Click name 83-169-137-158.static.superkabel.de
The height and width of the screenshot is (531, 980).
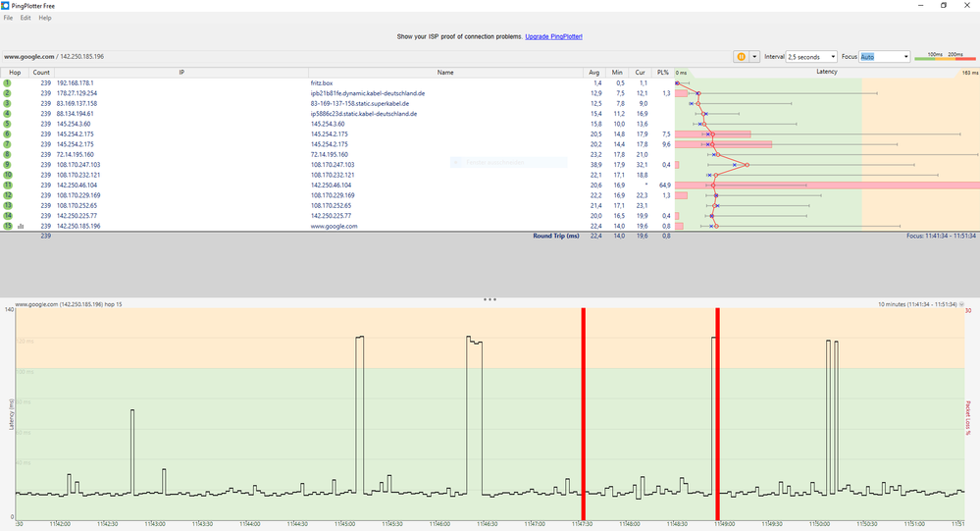coord(360,103)
